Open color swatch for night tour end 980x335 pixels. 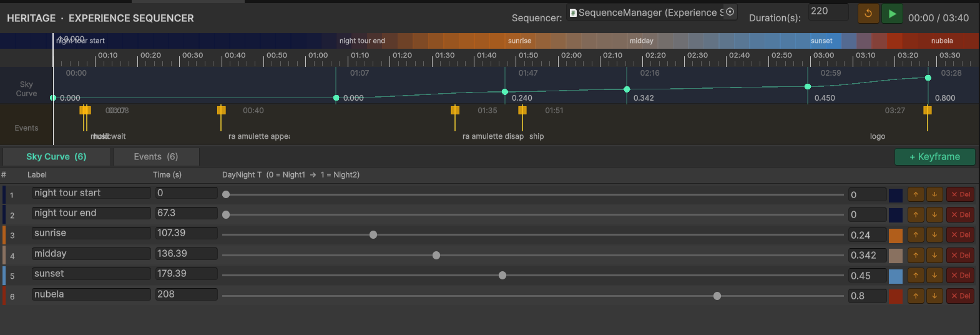point(896,215)
